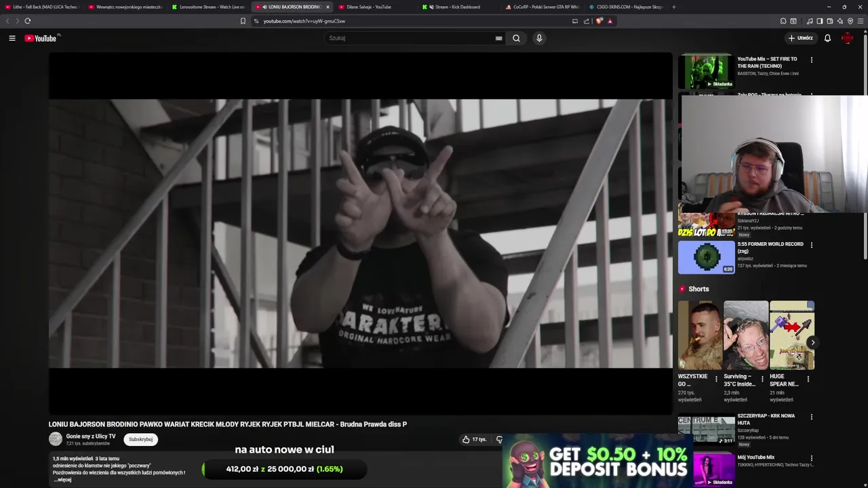The image size is (868, 488).
Task: Open options for the WSZYSTKIE GO short
Action: (716, 379)
